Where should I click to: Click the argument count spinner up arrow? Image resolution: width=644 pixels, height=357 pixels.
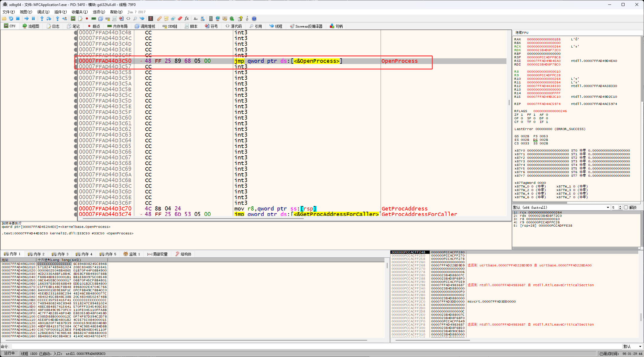pyautogui.click(x=620, y=206)
